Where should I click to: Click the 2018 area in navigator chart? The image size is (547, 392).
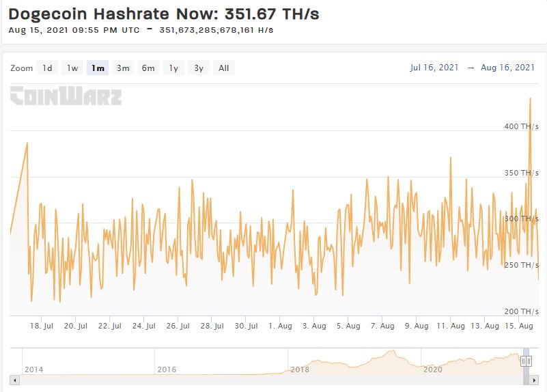click(x=300, y=369)
